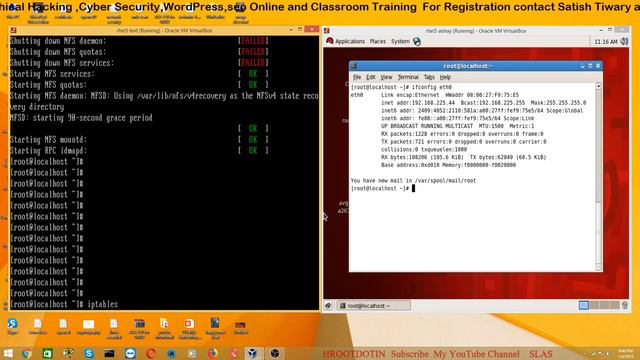The width and height of the screenshot is (640, 360).
Task: Click root@localhost button in bottom GNOME panel
Action: 374,305
